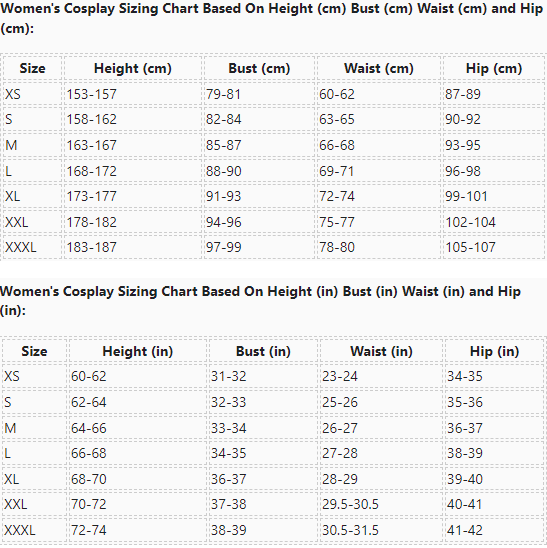Image resolution: width=547 pixels, height=548 pixels.
Task: Select the XS row in cm table
Action: click(274, 94)
